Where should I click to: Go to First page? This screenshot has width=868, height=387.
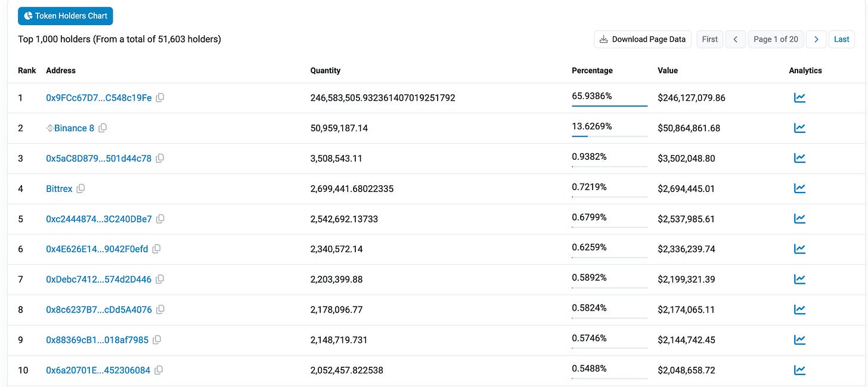[710, 39]
